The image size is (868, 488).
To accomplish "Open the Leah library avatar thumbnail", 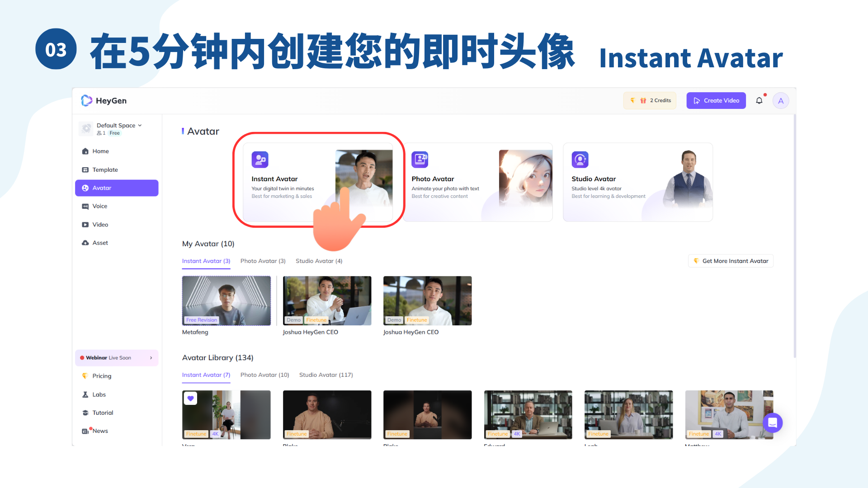I will point(628,415).
